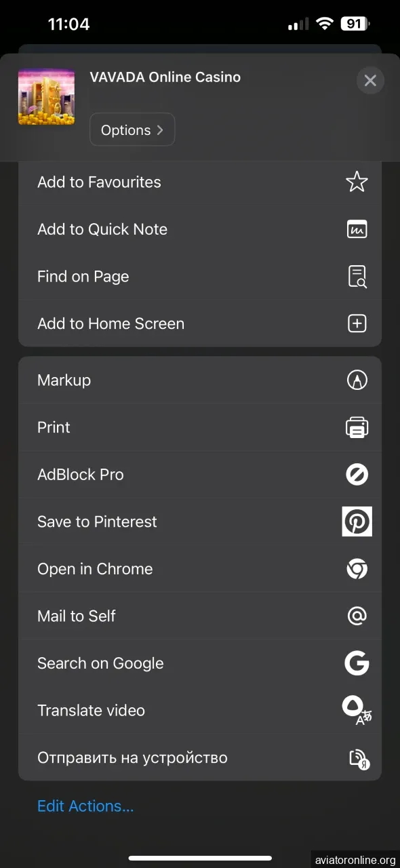The height and width of the screenshot is (868, 400).
Task: Click the AdBlock Pro icon
Action: [x=357, y=474]
